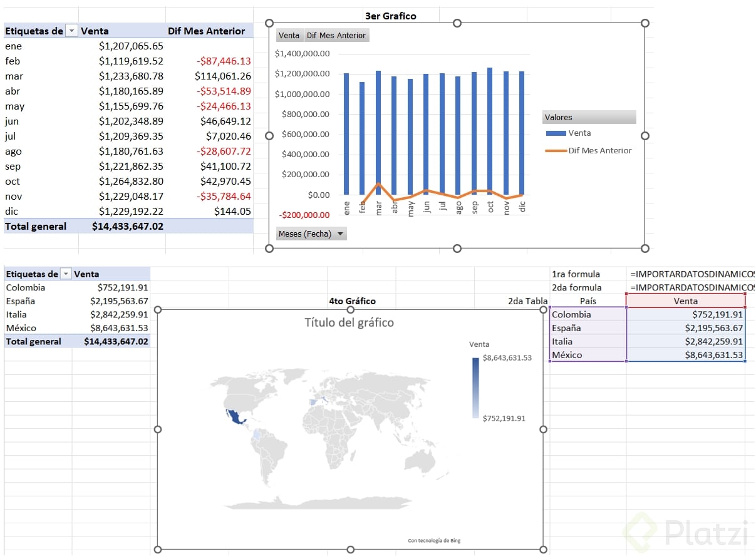Screen dimensions: 756x559
Task: Select the dic difference cell $144.05
Action: 209,211
